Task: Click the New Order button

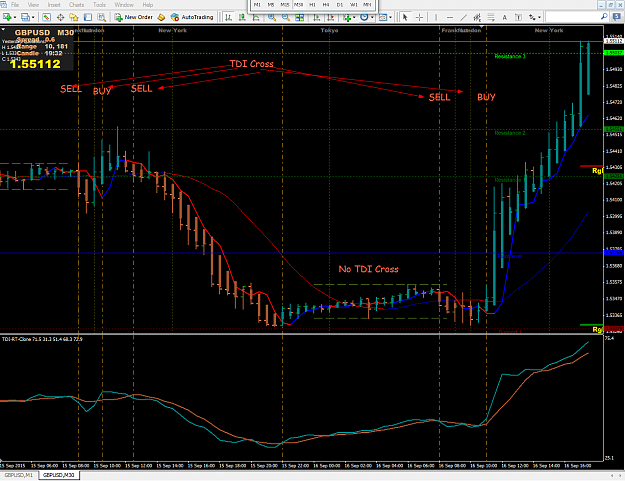Action: click(134, 17)
